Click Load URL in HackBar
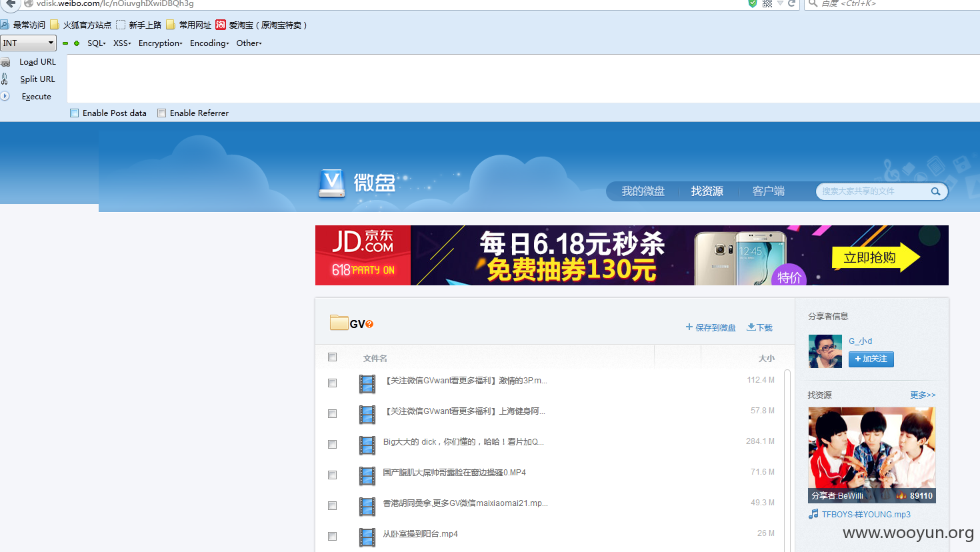The height and width of the screenshot is (552, 980). [x=37, y=62]
